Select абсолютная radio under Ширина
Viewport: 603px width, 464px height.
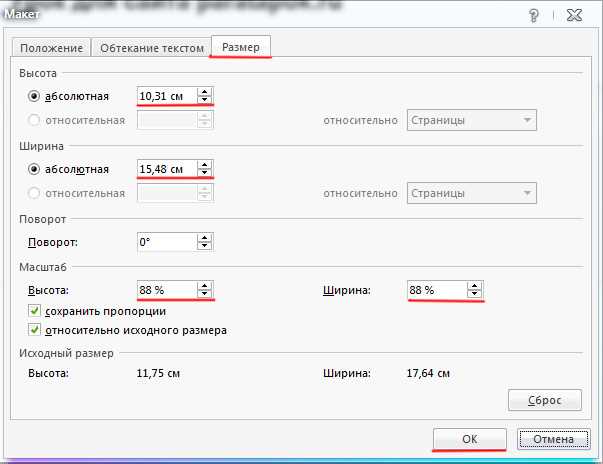34,169
